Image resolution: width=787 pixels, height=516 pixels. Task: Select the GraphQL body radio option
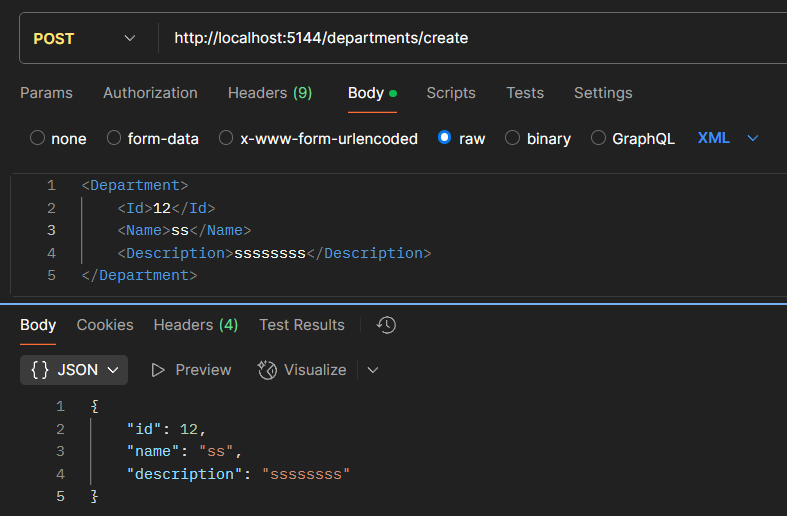point(599,138)
